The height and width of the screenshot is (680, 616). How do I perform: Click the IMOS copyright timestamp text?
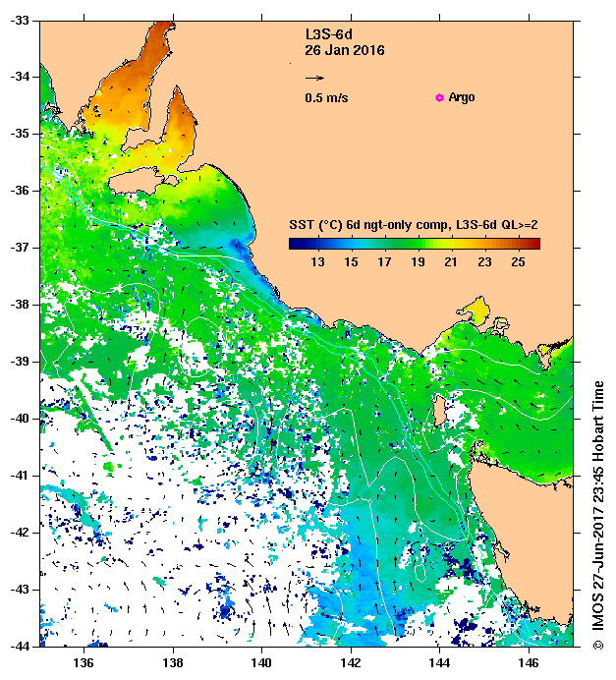598,515
